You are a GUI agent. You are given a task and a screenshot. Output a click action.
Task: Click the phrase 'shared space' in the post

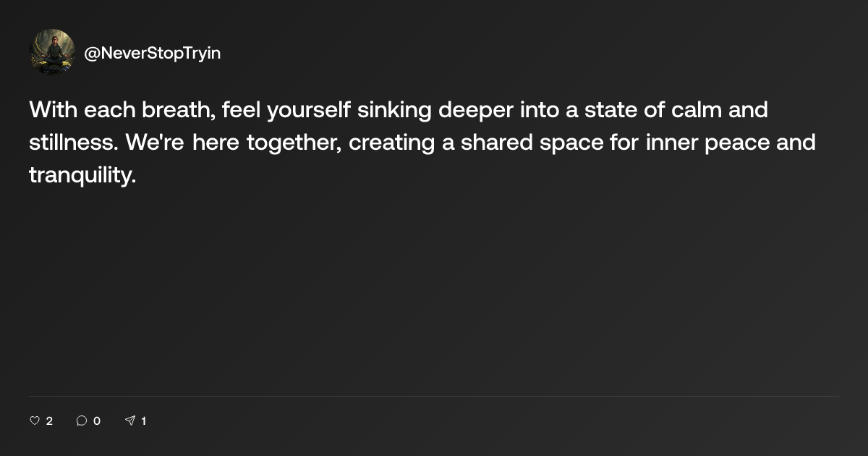(521, 143)
